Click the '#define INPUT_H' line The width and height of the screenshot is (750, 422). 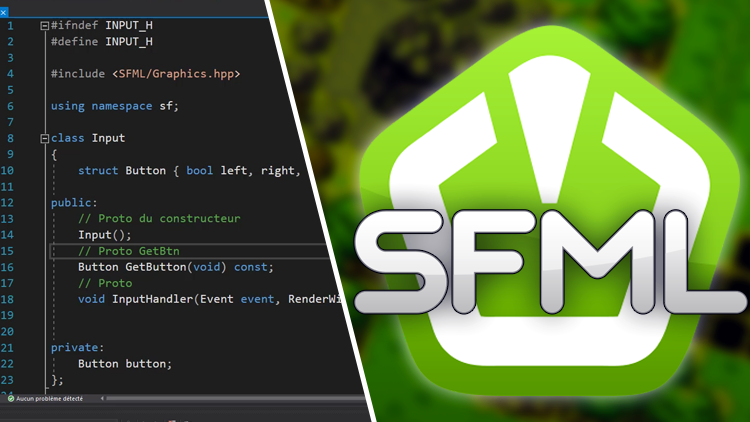102,42
